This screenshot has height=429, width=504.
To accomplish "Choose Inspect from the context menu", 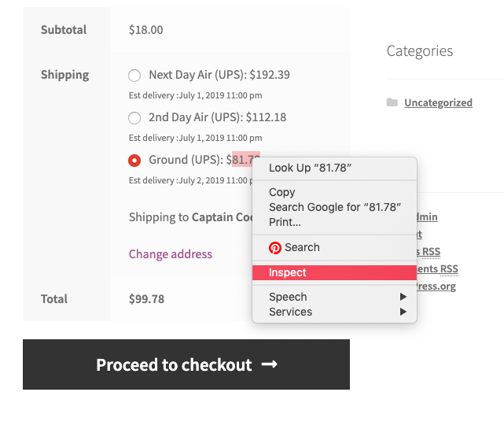I will tap(335, 272).
